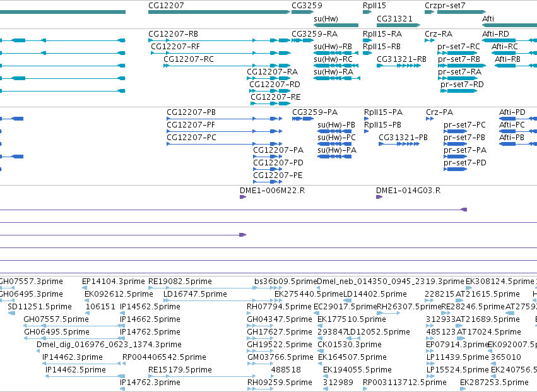Select the CG3259 gene feature

(x=302, y=12)
